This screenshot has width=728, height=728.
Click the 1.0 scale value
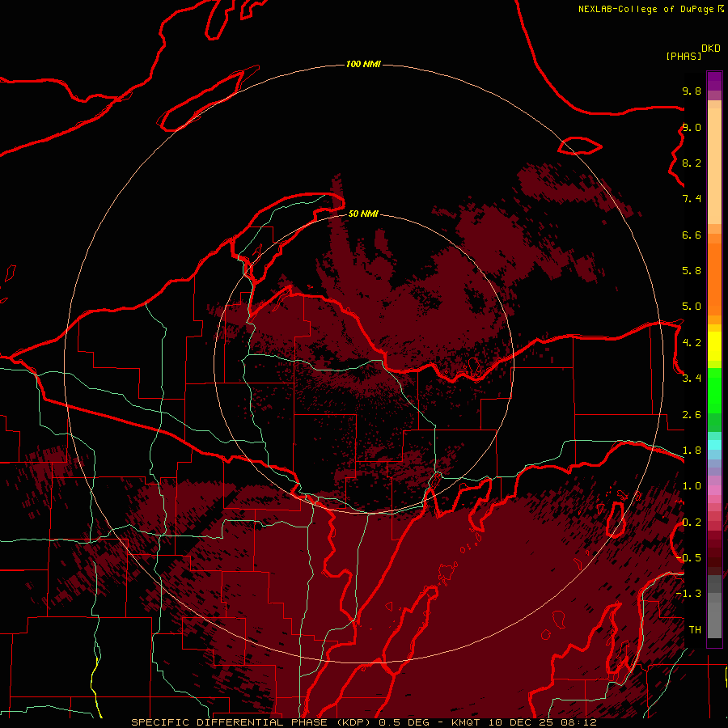click(692, 486)
